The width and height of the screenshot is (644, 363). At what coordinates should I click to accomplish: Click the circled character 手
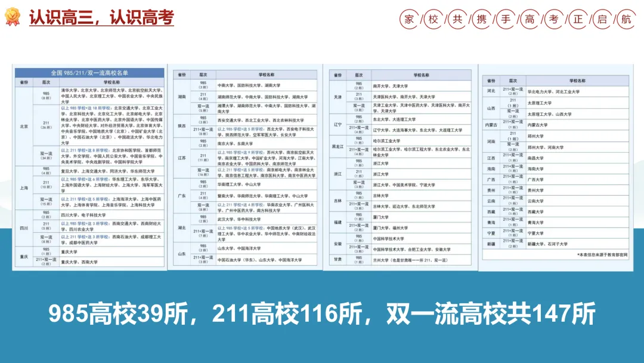coord(506,19)
